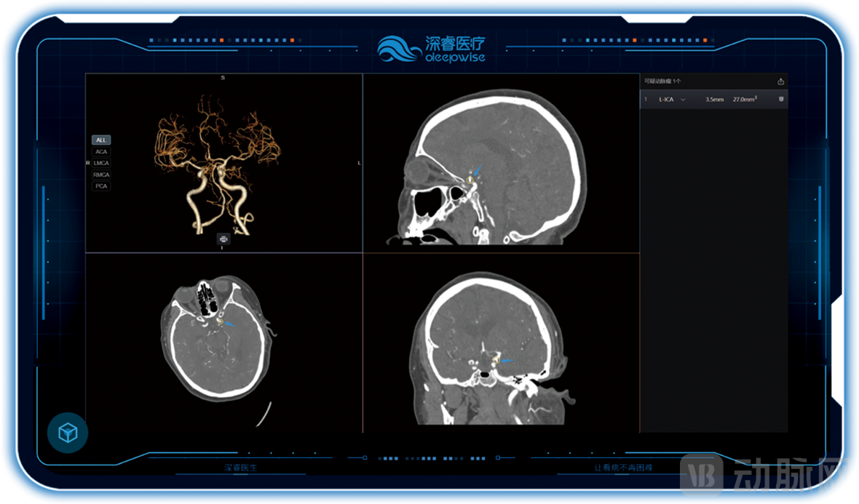The width and height of the screenshot is (859, 504).
Task: Click the aneurysm marker in the coronal view
Action: tap(496, 359)
